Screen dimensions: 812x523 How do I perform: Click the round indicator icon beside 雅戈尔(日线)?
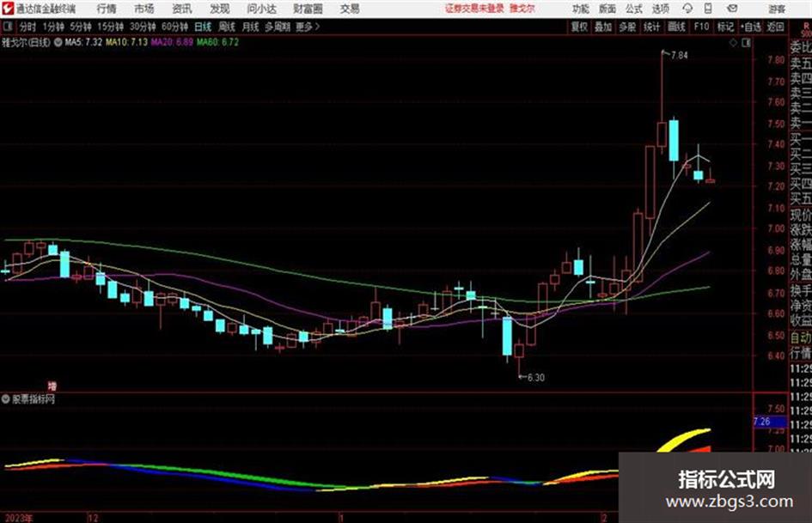tap(58, 42)
